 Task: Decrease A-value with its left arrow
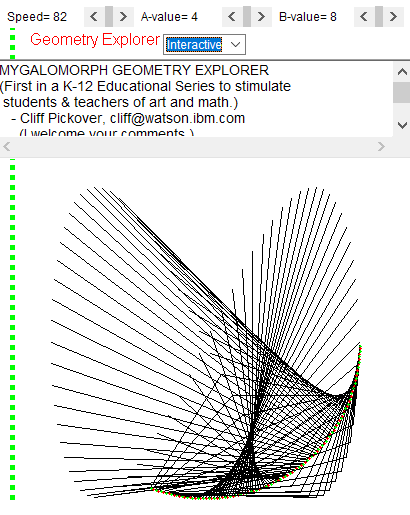pos(232,16)
